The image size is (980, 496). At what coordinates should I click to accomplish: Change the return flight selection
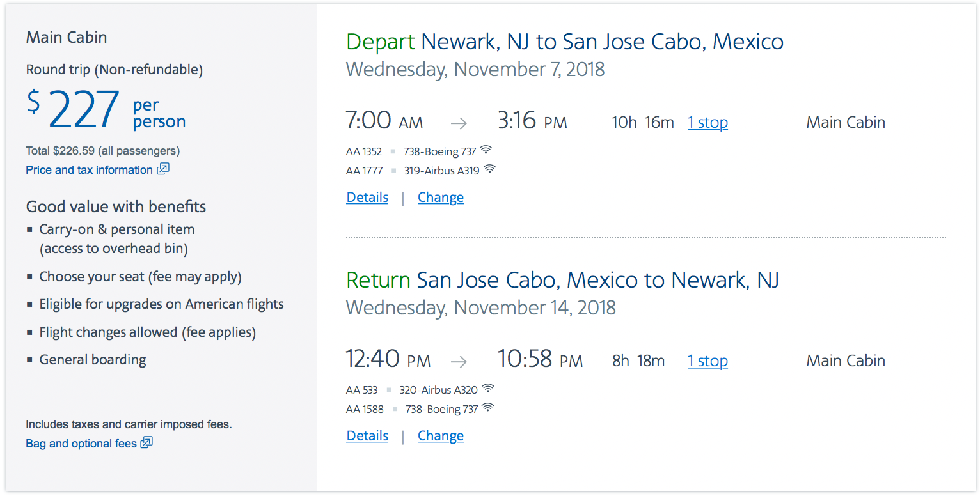click(x=441, y=436)
